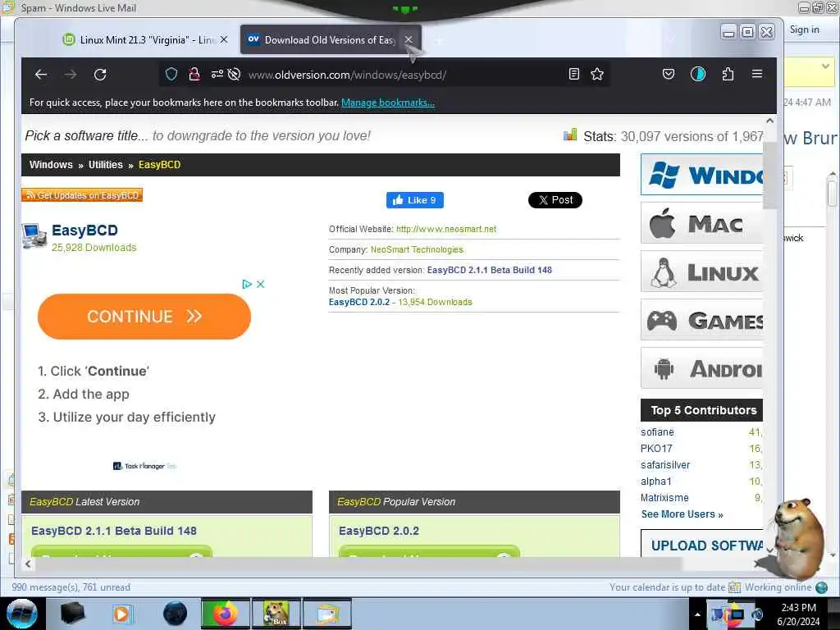Click the EasyBCD 2.1.1 Beta Build 148 latest version title

tap(114, 531)
